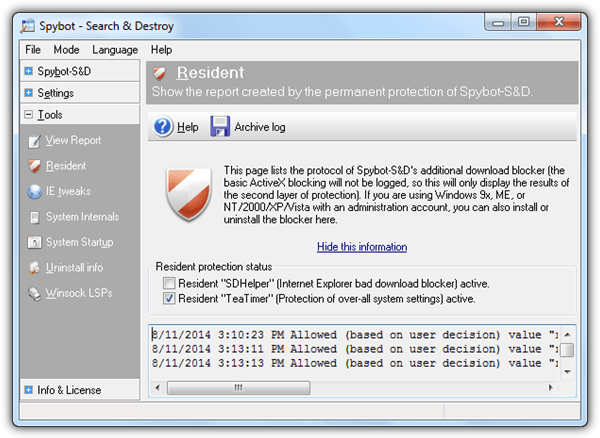Click log entry 8/11/2014 3:13:11 PM

coord(355,349)
